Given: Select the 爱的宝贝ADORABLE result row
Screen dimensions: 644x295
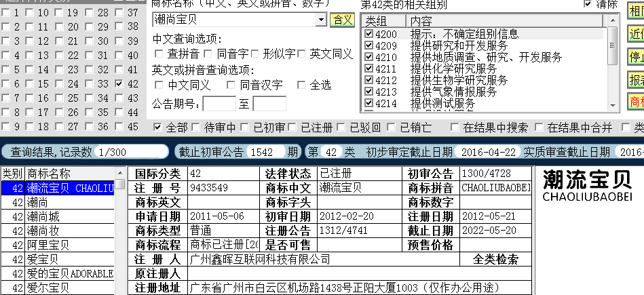Looking at the screenshot, I should [58, 274].
